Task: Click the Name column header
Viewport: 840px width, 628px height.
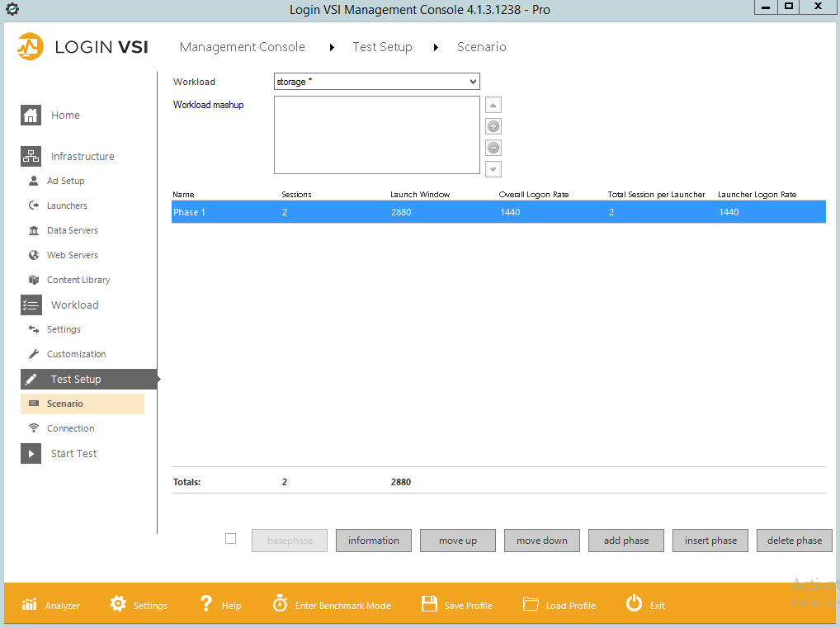Action: [x=183, y=195]
